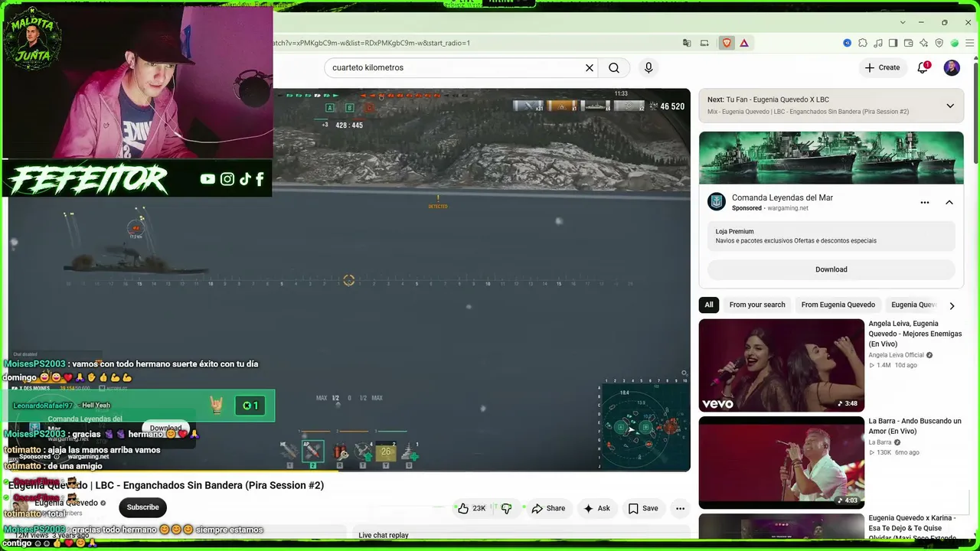Image resolution: width=980 pixels, height=551 pixels.
Task: Run search with the magnifier button
Action: click(x=614, y=68)
